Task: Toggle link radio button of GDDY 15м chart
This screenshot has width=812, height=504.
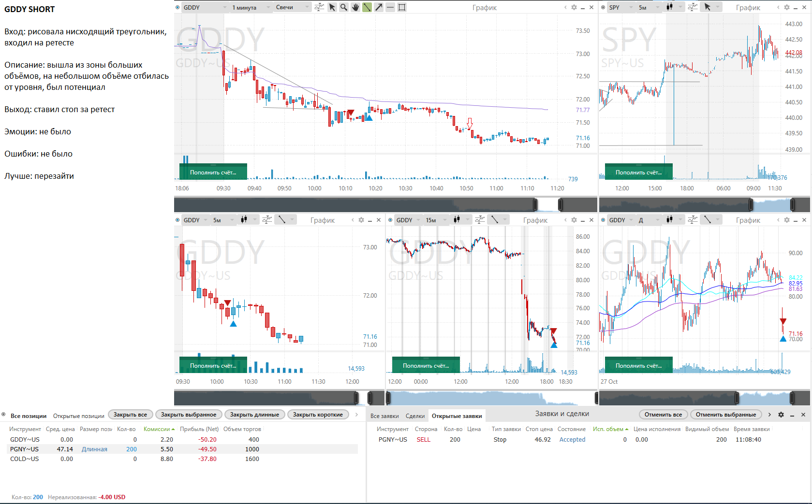Action: [390, 220]
